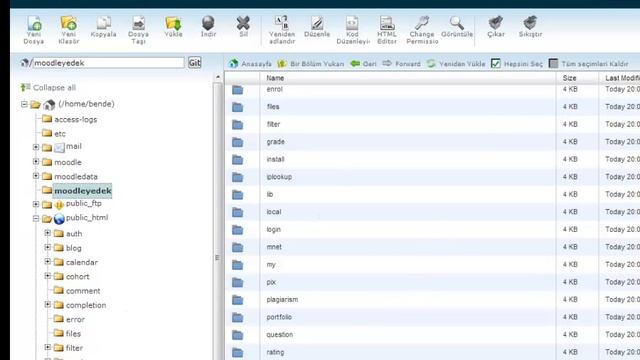Select the portfolio folder row

[432, 317]
